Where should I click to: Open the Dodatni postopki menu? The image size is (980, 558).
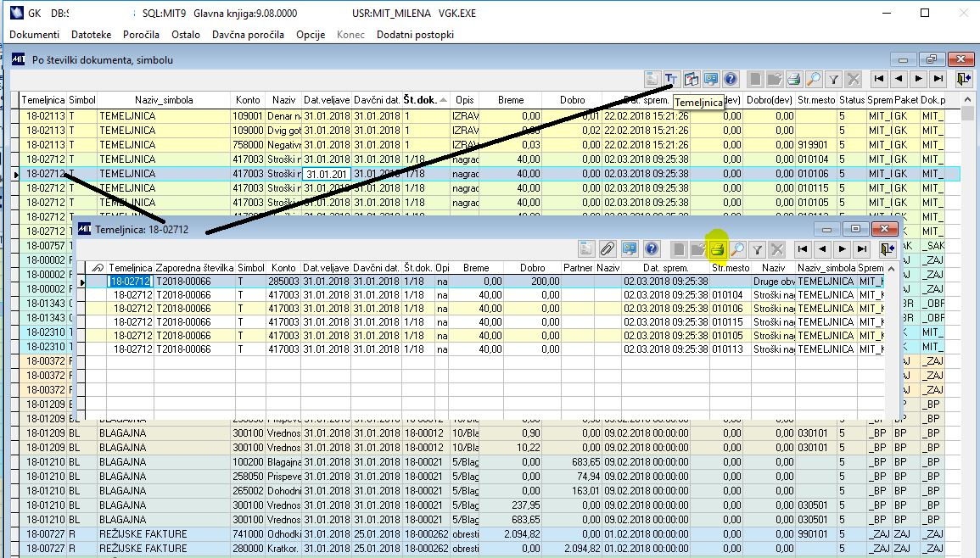[x=415, y=35]
